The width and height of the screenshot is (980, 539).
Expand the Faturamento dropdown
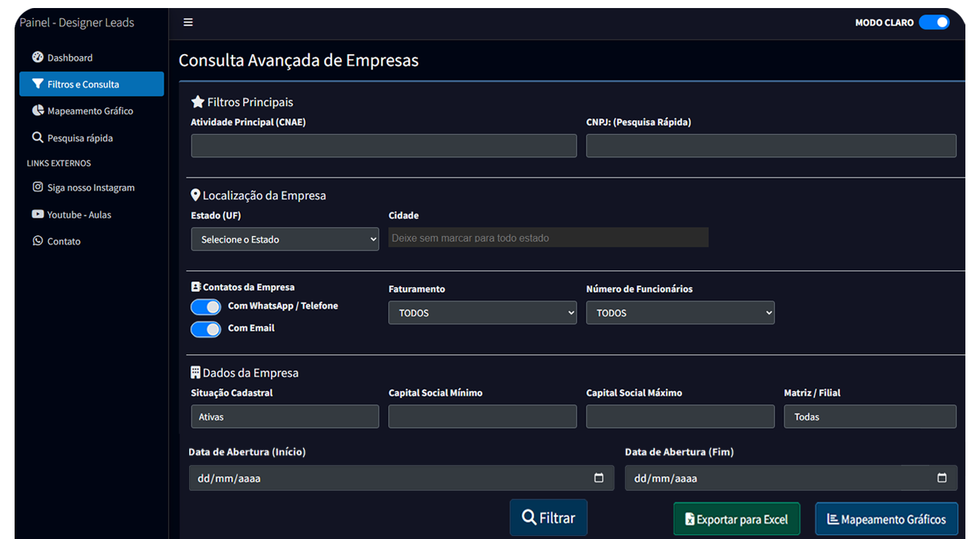coord(482,313)
